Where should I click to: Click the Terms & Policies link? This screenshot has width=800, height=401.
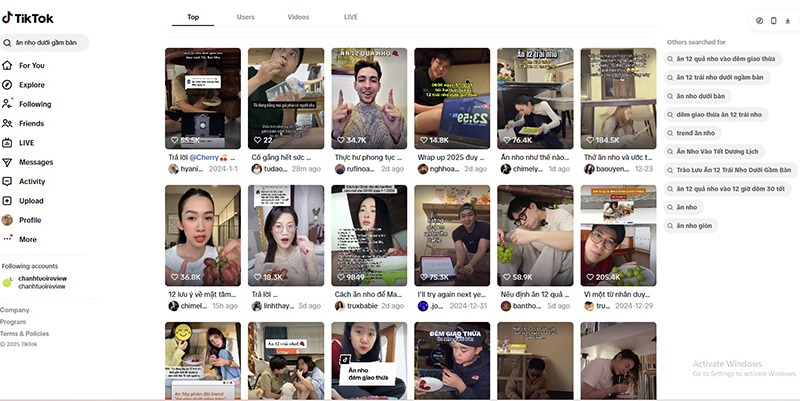click(24, 333)
